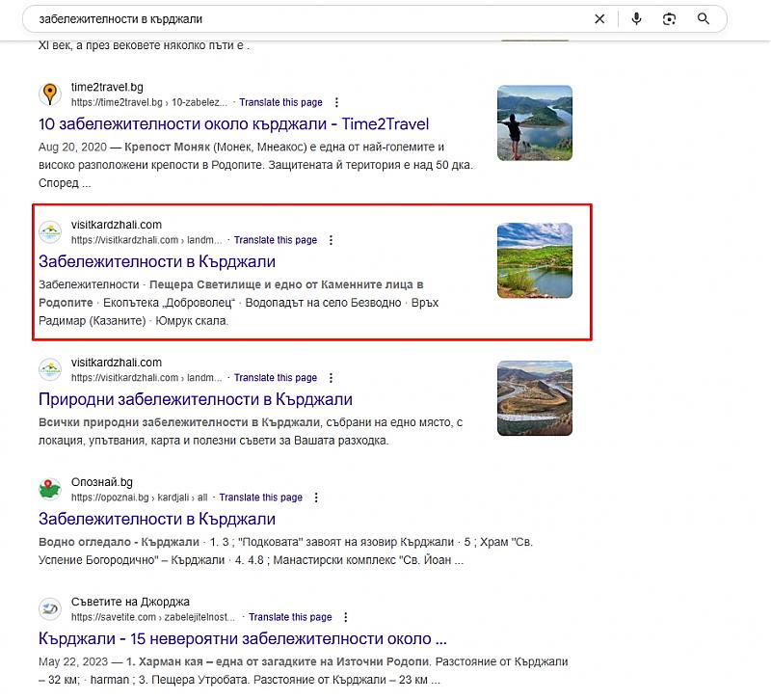The width and height of the screenshot is (771, 700).
Task: Open time2travel thumbnail with hiker
Action: click(534, 122)
